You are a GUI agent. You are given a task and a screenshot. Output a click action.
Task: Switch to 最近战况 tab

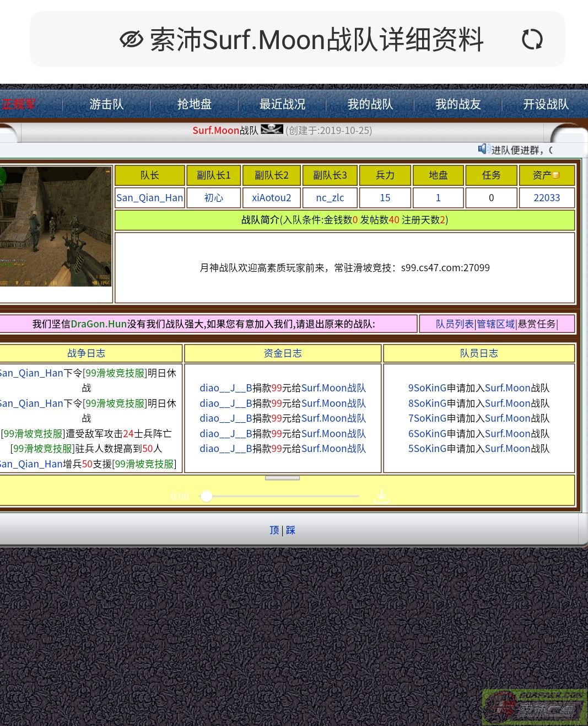coord(282,104)
